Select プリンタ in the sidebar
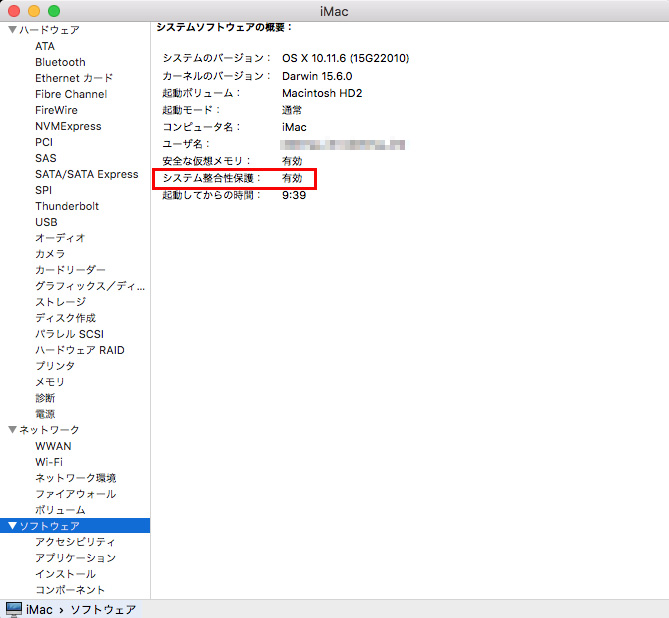The image size is (669, 618). [55, 366]
